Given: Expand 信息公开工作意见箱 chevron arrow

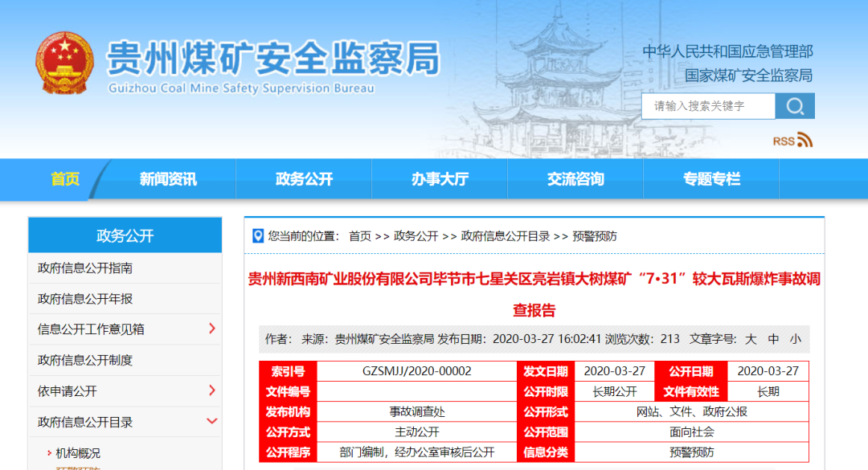Looking at the screenshot, I should click(212, 329).
